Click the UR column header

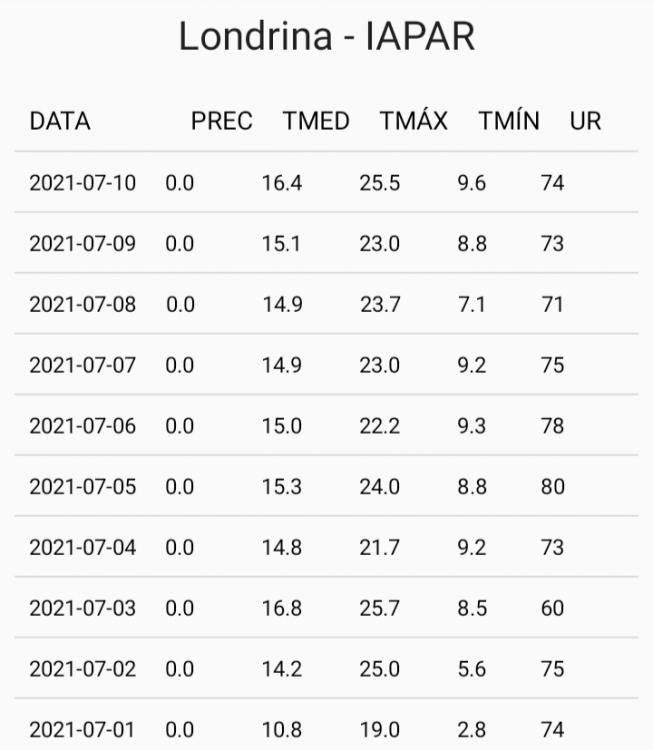[x=585, y=122]
